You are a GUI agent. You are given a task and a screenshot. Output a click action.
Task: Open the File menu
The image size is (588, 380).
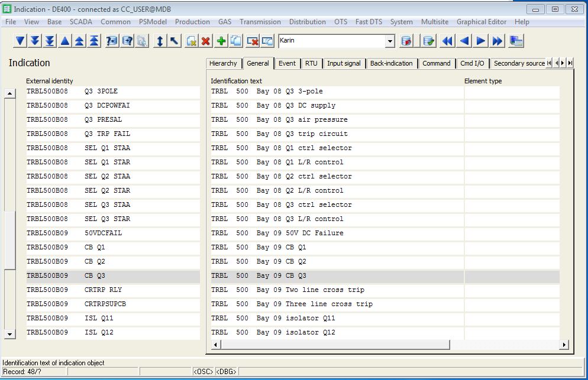click(11, 22)
